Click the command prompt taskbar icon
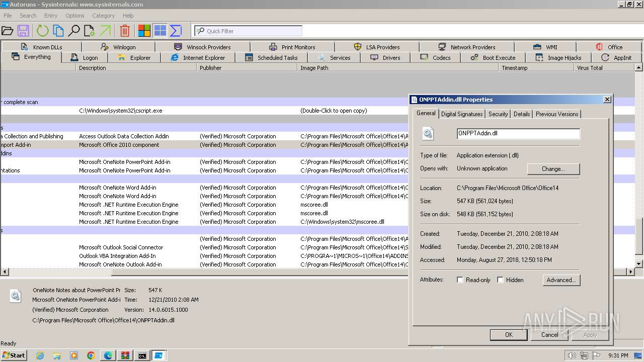The width and height of the screenshot is (644, 362). click(x=142, y=355)
